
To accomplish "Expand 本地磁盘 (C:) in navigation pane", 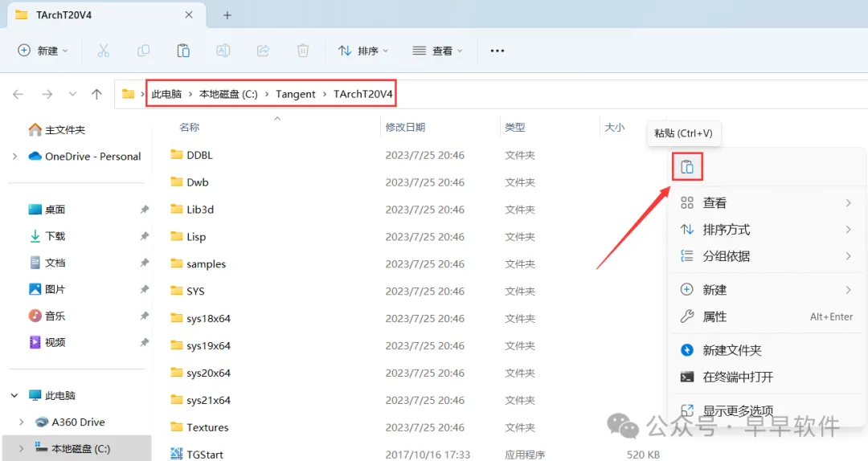I will pos(21,449).
